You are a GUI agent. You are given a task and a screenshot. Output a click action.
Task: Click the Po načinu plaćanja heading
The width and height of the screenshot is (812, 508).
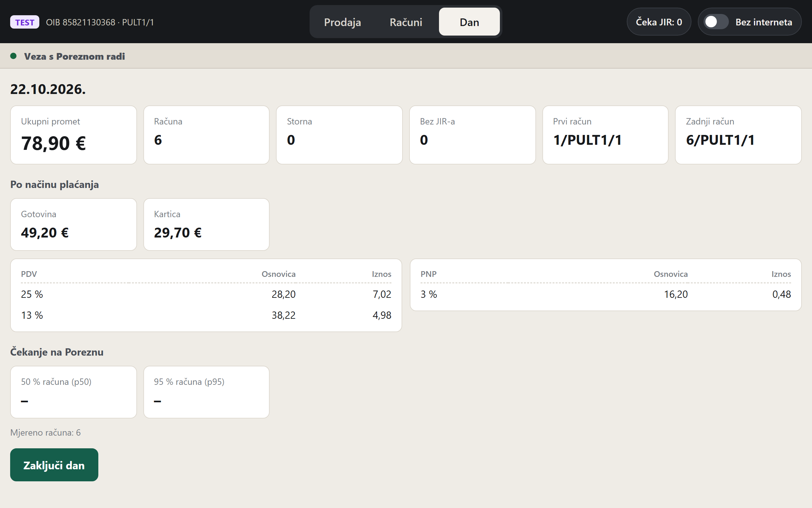pyautogui.click(x=54, y=184)
